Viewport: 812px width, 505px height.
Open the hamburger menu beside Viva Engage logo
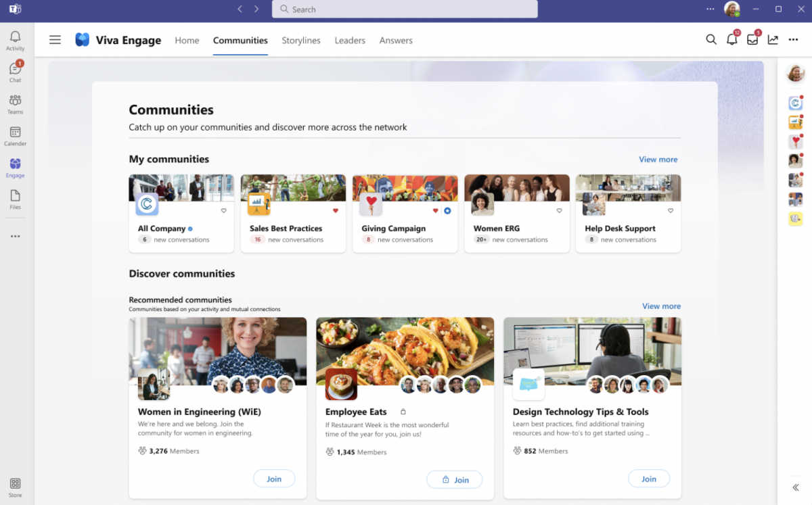coord(55,40)
